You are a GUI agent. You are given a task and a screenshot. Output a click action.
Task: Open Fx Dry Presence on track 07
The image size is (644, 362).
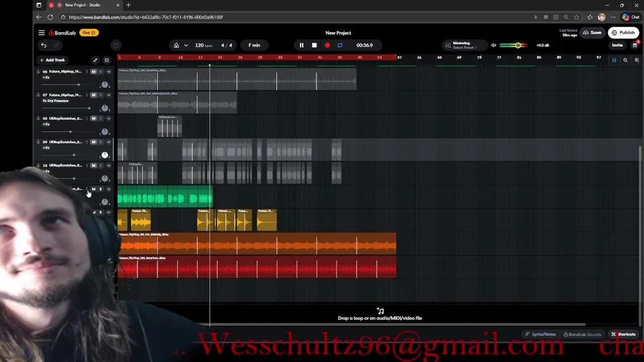[55, 101]
